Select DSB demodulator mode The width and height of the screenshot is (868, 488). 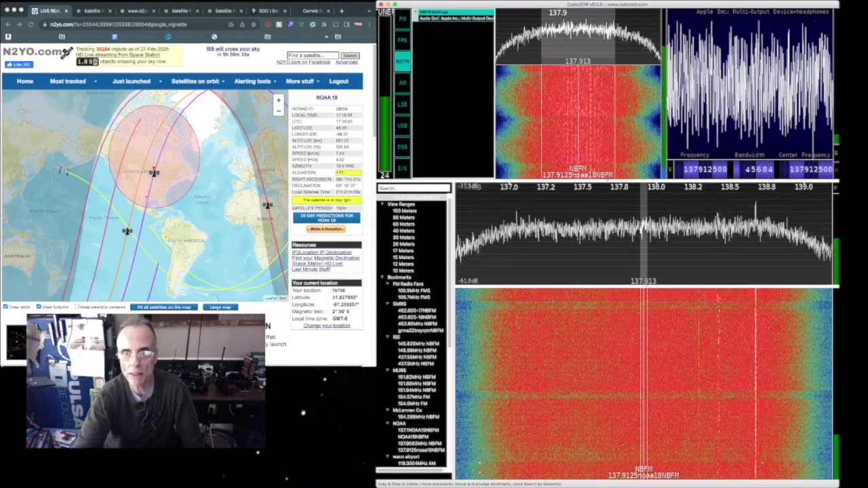pyautogui.click(x=402, y=146)
